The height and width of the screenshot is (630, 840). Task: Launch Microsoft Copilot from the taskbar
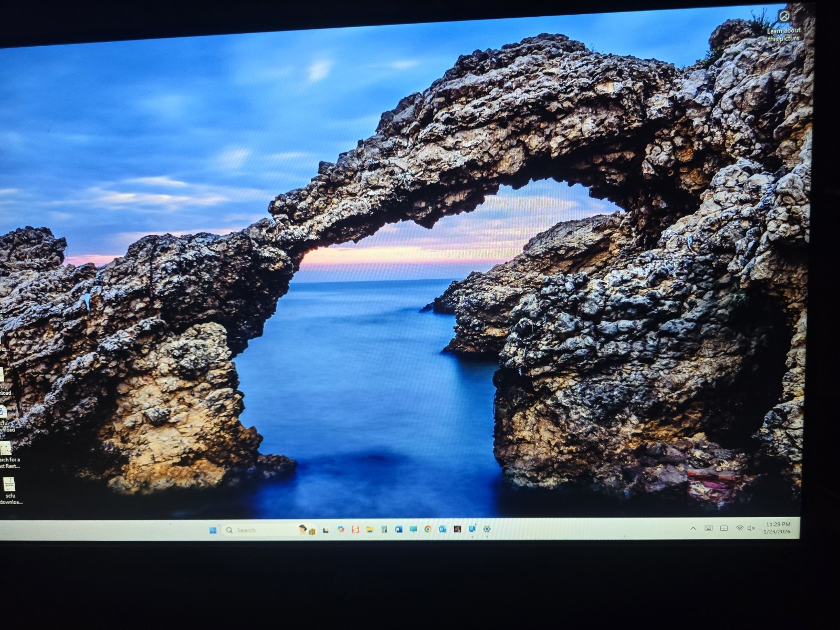tap(341, 529)
